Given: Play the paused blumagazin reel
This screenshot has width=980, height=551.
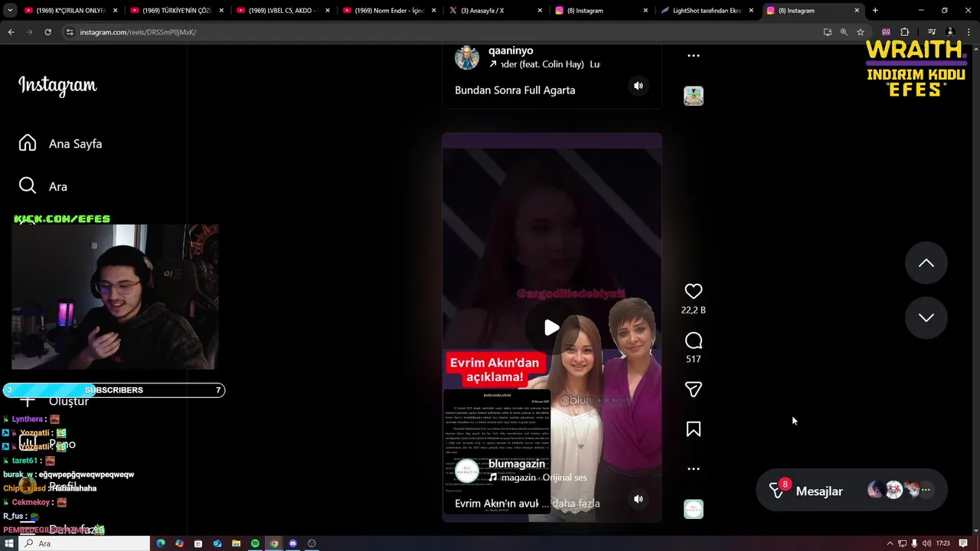Looking at the screenshot, I should (551, 328).
